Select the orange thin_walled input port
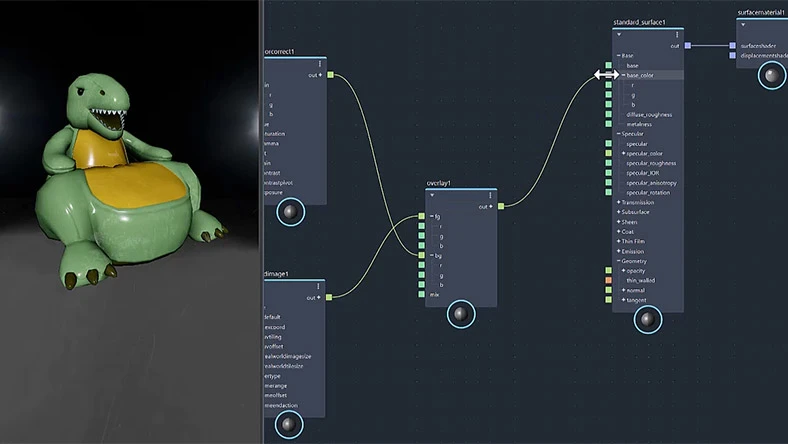 [x=609, y=280]
